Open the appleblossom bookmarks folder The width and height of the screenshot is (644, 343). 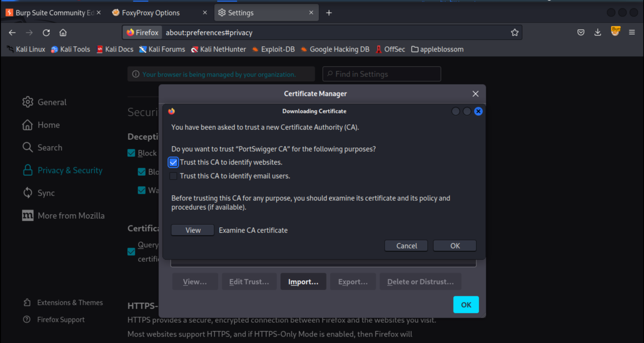437,49
